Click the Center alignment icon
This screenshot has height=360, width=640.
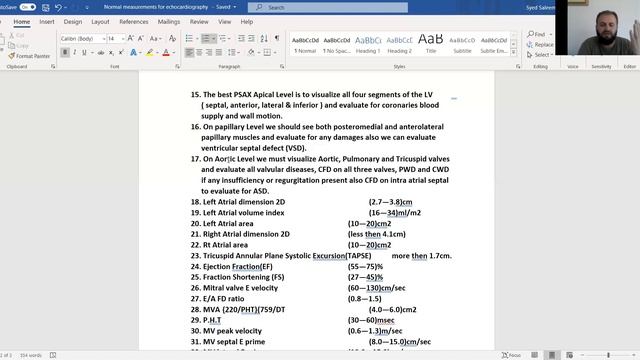(199, 52)
